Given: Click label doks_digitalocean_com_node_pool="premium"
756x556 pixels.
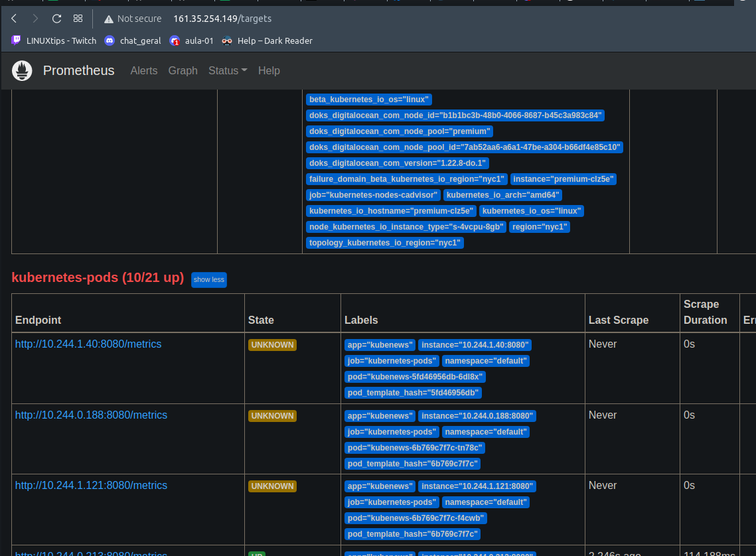Looking at the screenshot, I should [x=400, y=131].
